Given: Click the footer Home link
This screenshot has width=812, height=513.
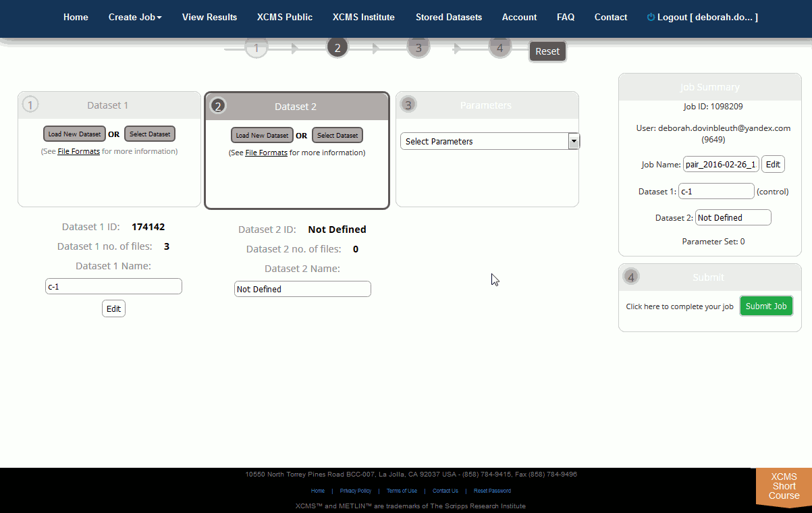Looking at the screenshot, I should point(317,491).
